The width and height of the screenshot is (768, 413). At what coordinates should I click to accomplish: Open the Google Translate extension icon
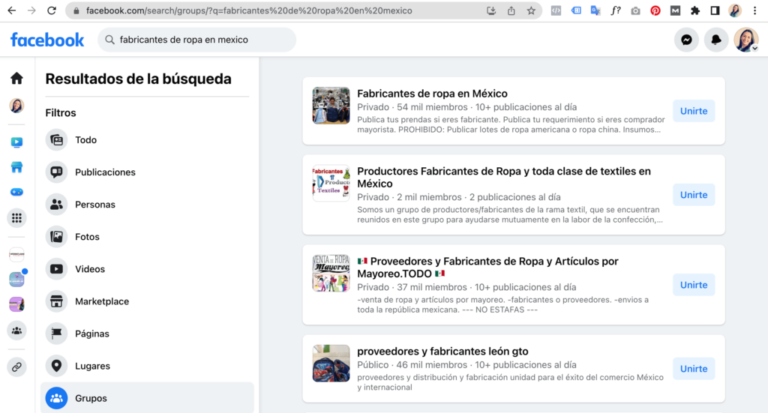coord(596,10)
